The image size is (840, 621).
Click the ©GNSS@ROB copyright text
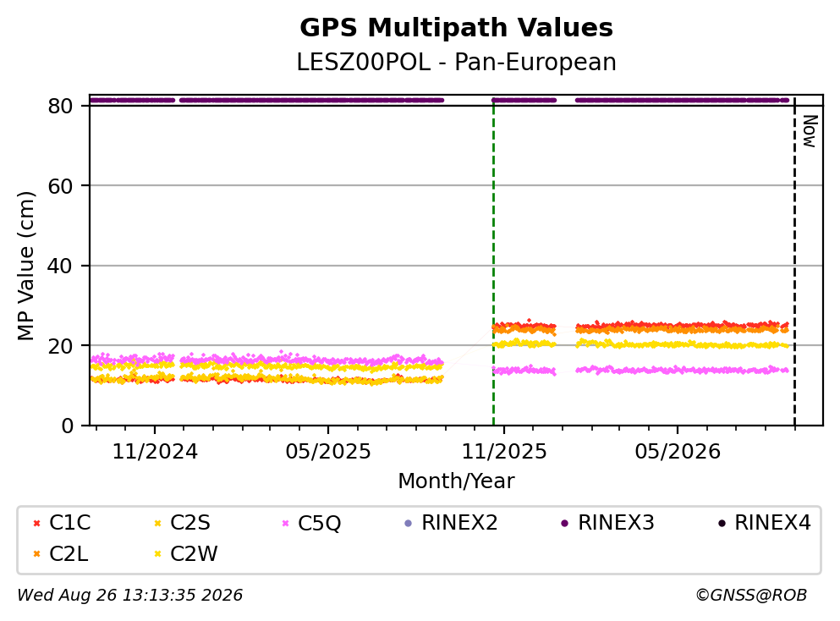click(751, 596)
